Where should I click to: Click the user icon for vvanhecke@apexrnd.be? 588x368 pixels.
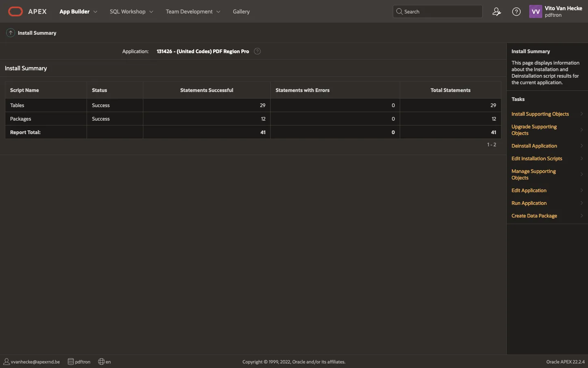[7, 361]
